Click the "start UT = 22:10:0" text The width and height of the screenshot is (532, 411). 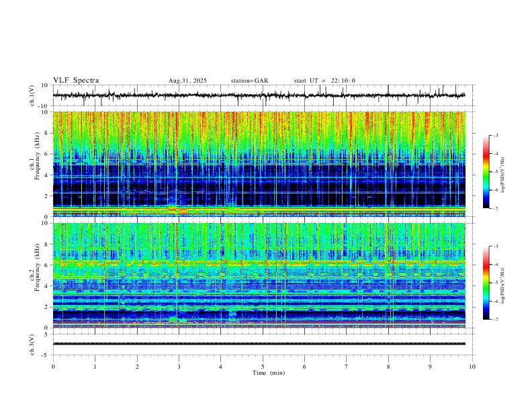[324, 81]
